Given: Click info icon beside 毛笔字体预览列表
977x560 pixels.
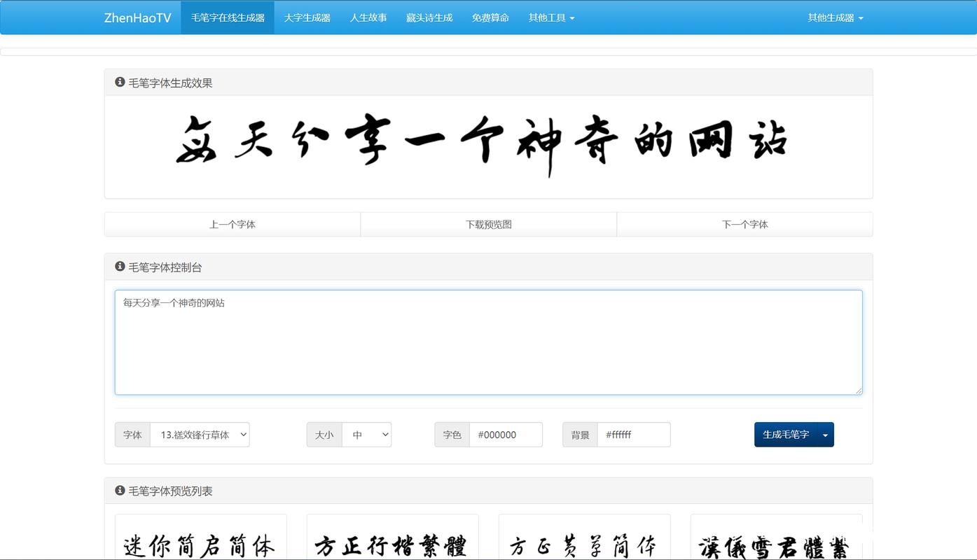Looking at the screenshot, I should pyautogui.click(x=120, y=491).
